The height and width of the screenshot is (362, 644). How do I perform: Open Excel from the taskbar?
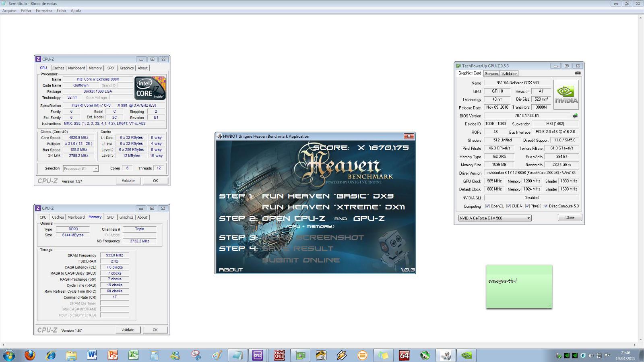(133, 355)
